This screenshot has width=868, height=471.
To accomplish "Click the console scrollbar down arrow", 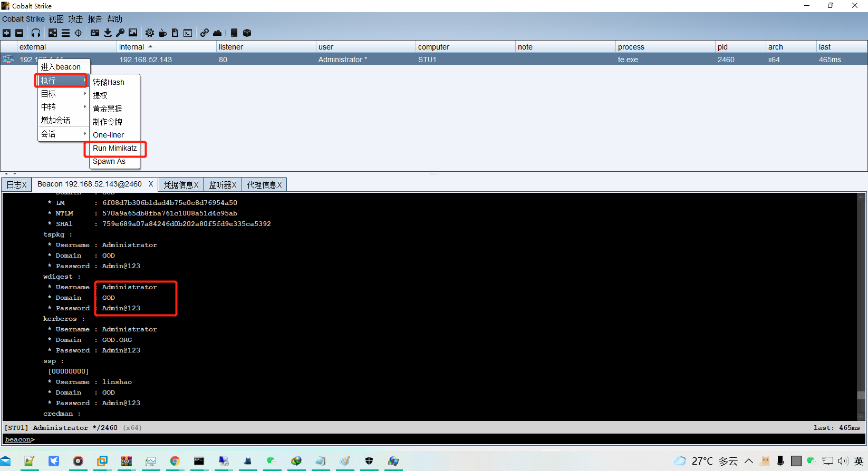I will [x=861, y=417].
